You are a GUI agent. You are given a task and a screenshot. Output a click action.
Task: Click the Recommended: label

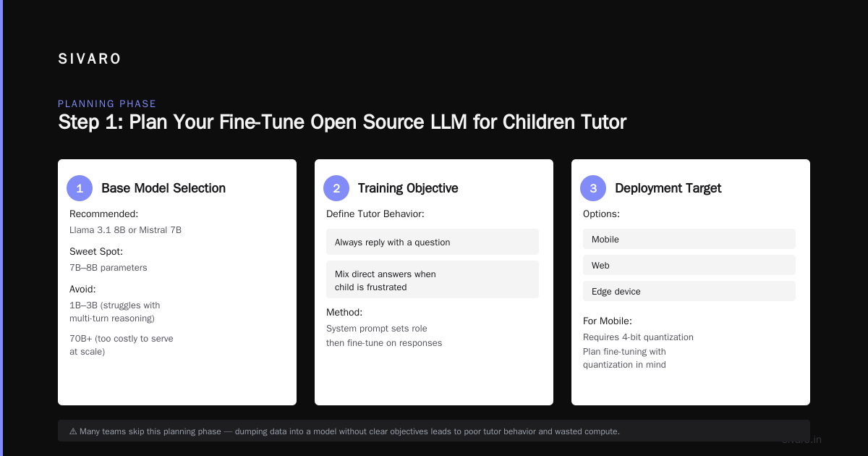coord(103,214)
